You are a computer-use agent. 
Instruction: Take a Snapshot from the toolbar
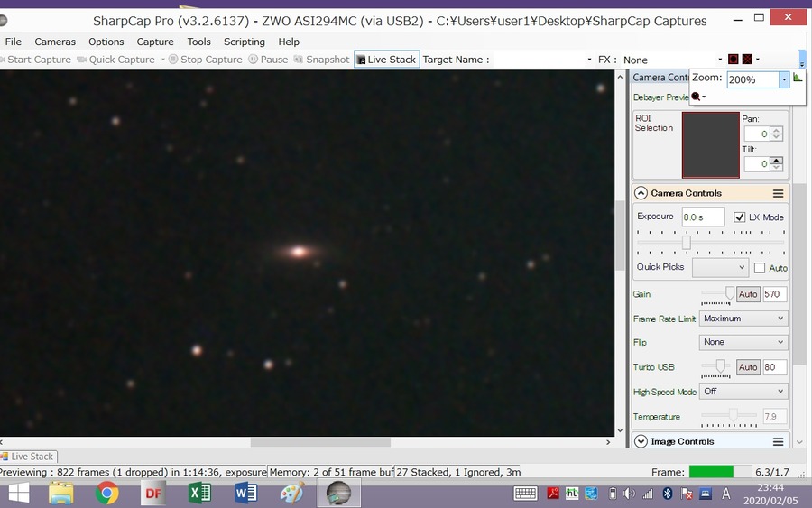pos(321,60)
